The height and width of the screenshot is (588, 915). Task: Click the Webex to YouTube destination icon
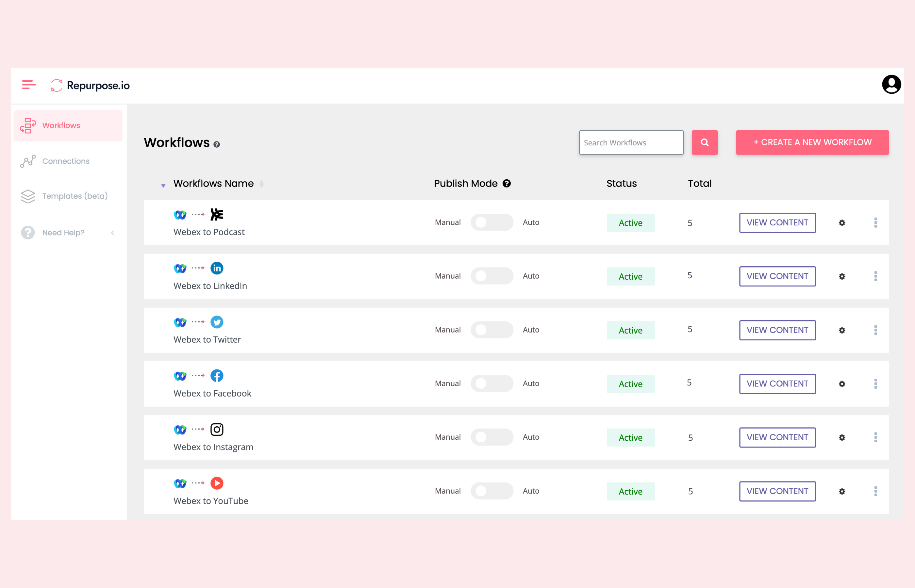click(x=217, y=483)
